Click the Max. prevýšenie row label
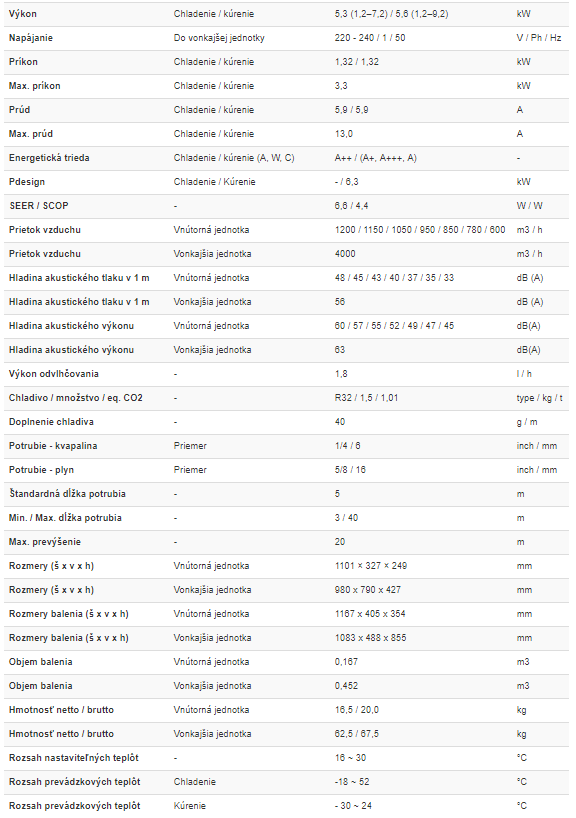576x818 pixels. [x=45, y=542]
